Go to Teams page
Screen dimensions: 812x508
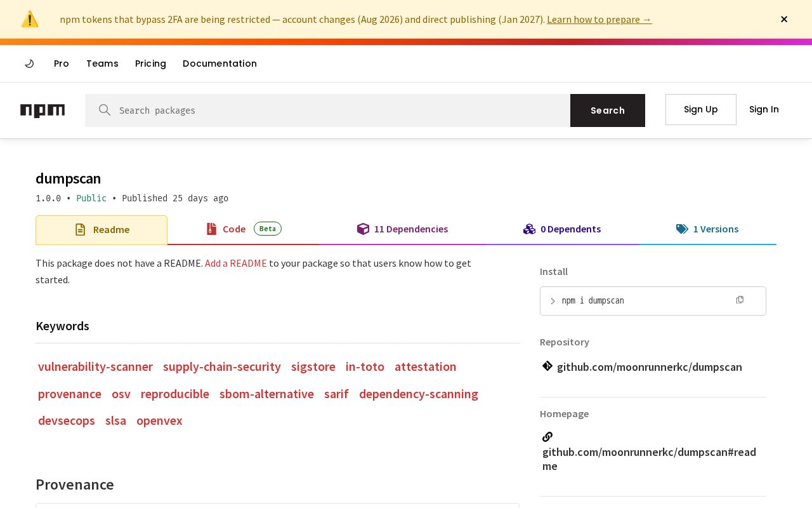102,63
